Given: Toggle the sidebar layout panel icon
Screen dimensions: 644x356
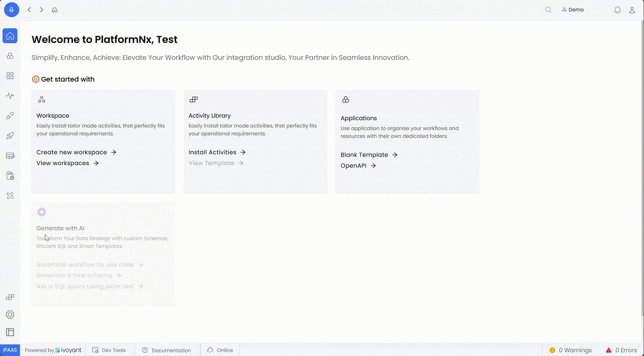Looking at the screenshot, I should [x=10, y=332].
